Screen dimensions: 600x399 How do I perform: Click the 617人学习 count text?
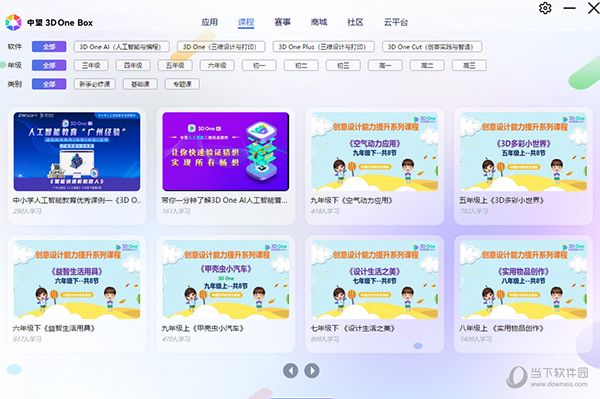tap(27, 339)
